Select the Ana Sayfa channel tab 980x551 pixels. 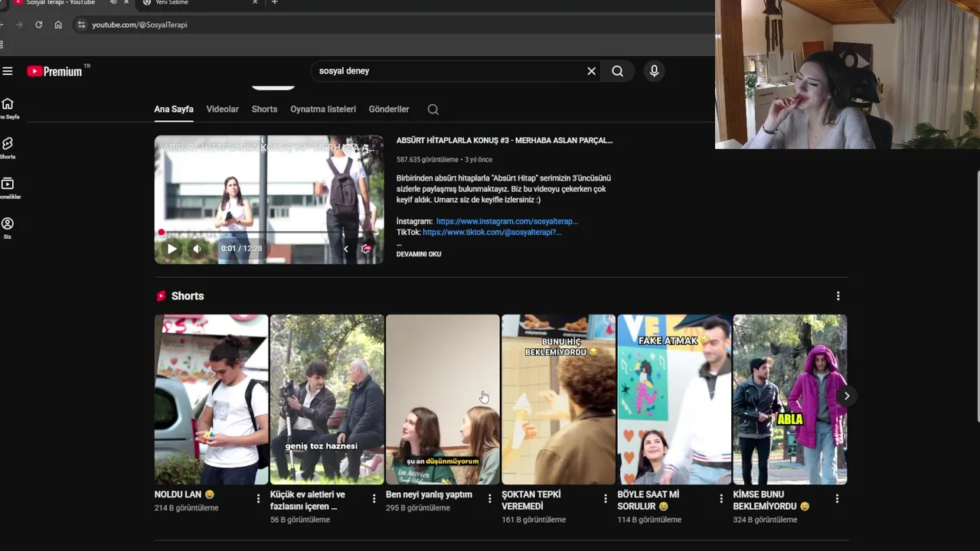pos(174,109)
